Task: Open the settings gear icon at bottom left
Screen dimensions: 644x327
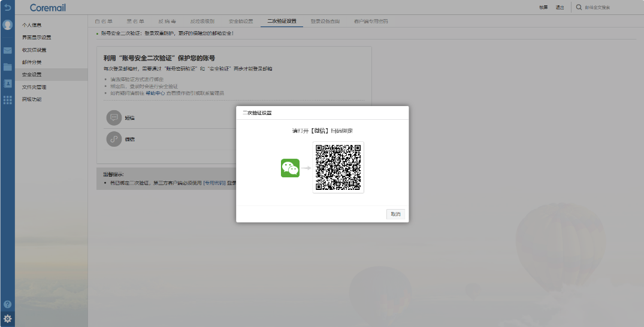Action: point(7,319)
